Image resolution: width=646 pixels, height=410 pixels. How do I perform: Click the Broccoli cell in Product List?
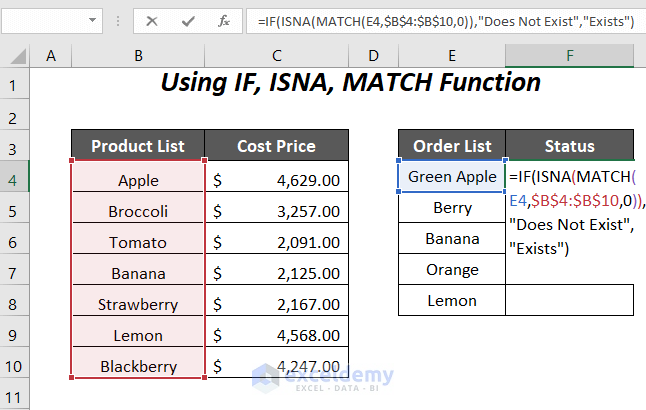(x=138, y=211)
